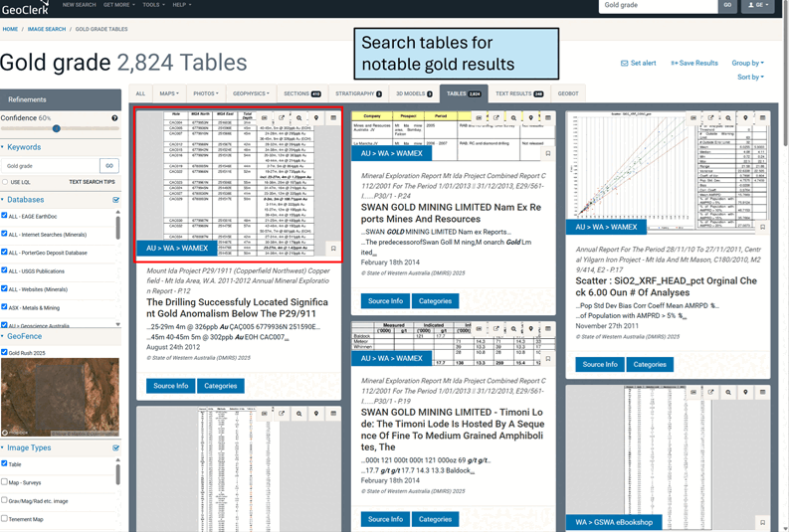Image resolution: width=789 pixels, height=532 pixels.
Task: Click GO icon next to keyword field
Action: (109, 166)
